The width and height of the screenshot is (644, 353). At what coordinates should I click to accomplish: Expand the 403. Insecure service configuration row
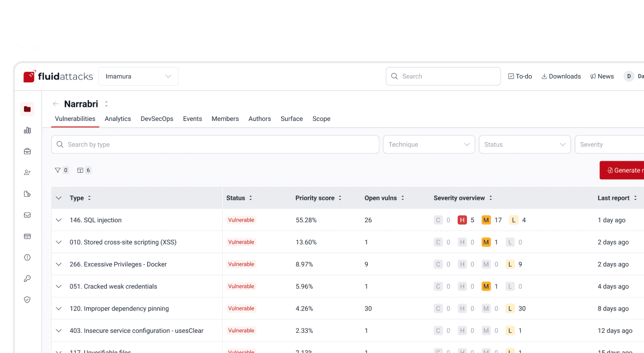pyautogui.click(x=59, y=331)
